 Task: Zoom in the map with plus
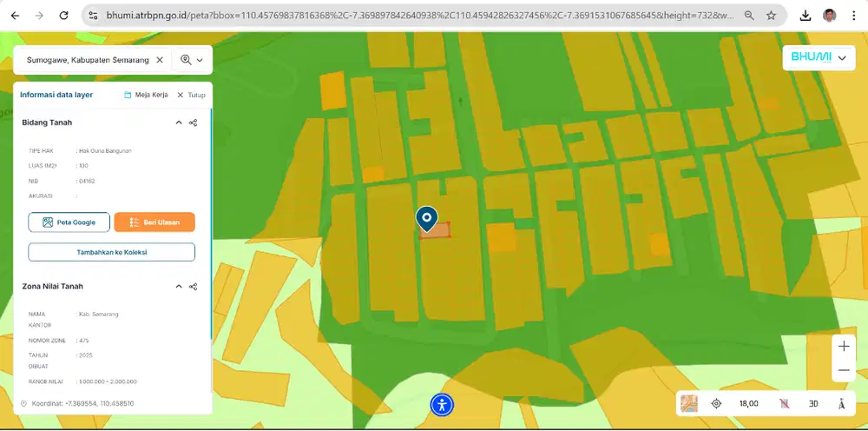pyautogui.click(x=844, y=346)
